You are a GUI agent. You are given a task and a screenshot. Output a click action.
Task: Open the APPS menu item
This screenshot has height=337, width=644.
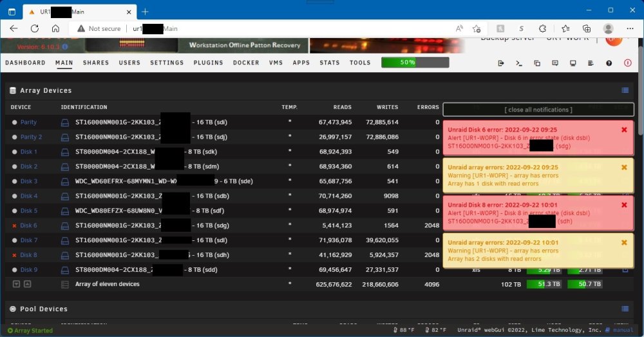point(301,63)
